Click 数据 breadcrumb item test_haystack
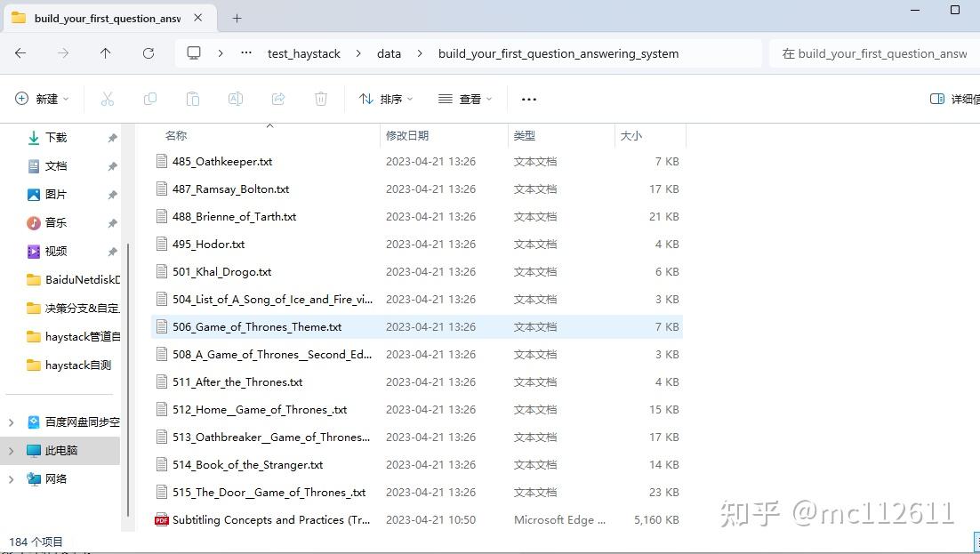Screen dimensions: 980x554 [304, 53]
